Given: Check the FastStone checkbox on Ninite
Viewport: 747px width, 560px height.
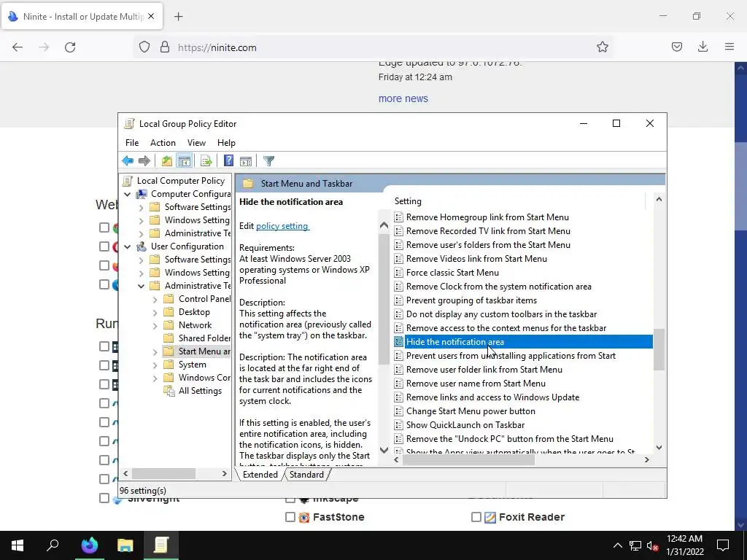Looking at the screenshot, I should coord(290,517).
